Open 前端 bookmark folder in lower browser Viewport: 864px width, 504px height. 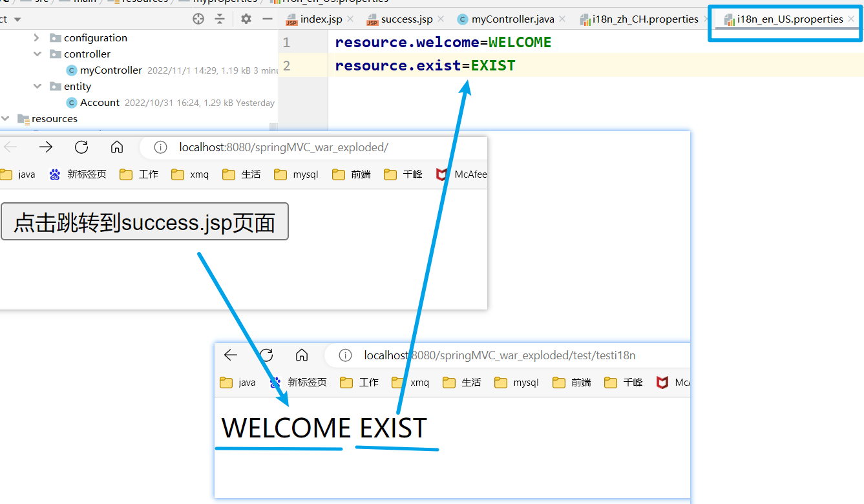572,383
